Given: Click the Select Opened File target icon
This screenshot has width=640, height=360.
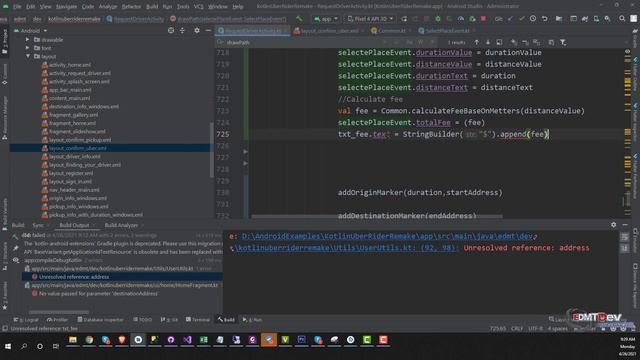Looking at the screenshot, I should click(x=171, y=31).
